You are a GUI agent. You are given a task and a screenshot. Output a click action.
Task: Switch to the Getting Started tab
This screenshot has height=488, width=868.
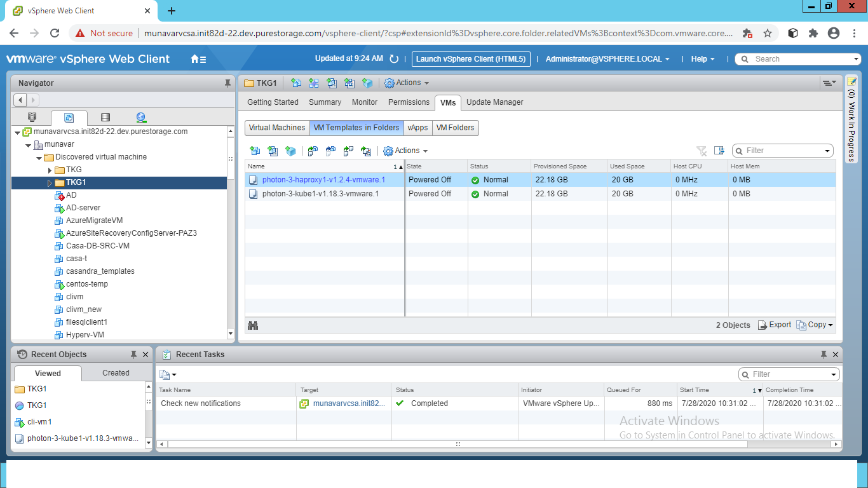click(273, 102)
